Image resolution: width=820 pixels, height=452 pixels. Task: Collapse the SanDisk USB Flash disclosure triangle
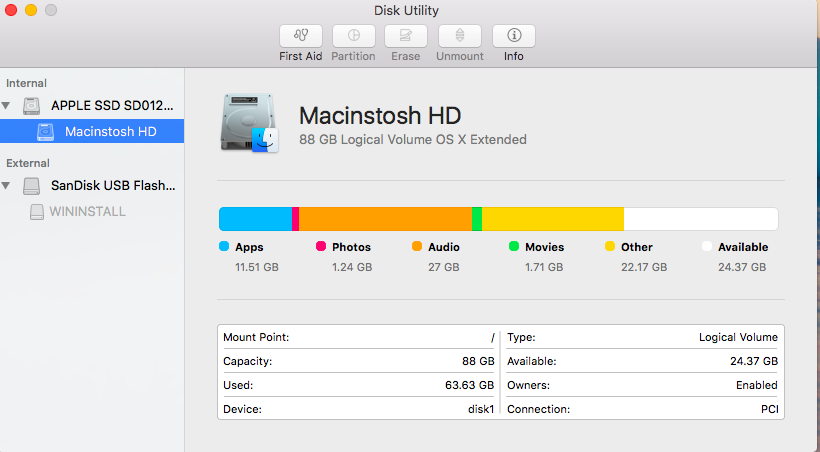tap(6, 186)
